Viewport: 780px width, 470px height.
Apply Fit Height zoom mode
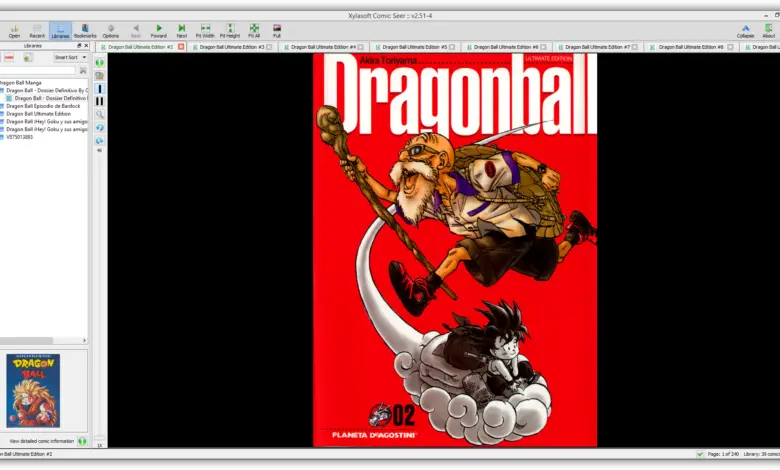(230, 31)
